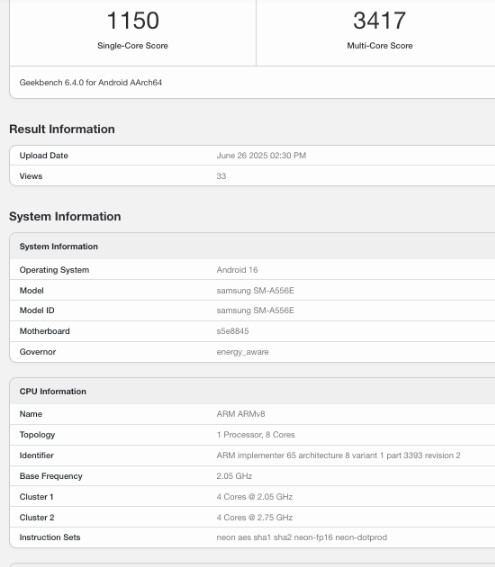Click the Model ID row value
The image size is (495, 567).
255,310
